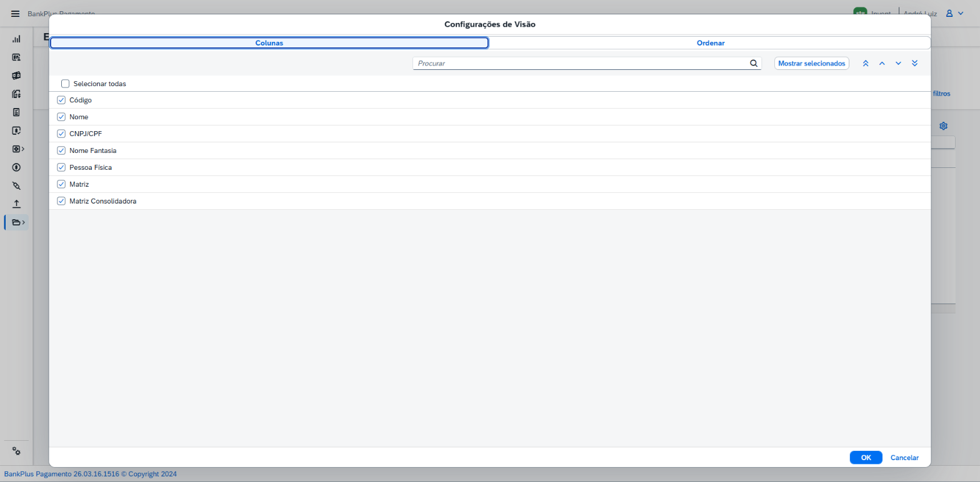
Task: Uncheck the Nome column checkbox
Action: 61,117
